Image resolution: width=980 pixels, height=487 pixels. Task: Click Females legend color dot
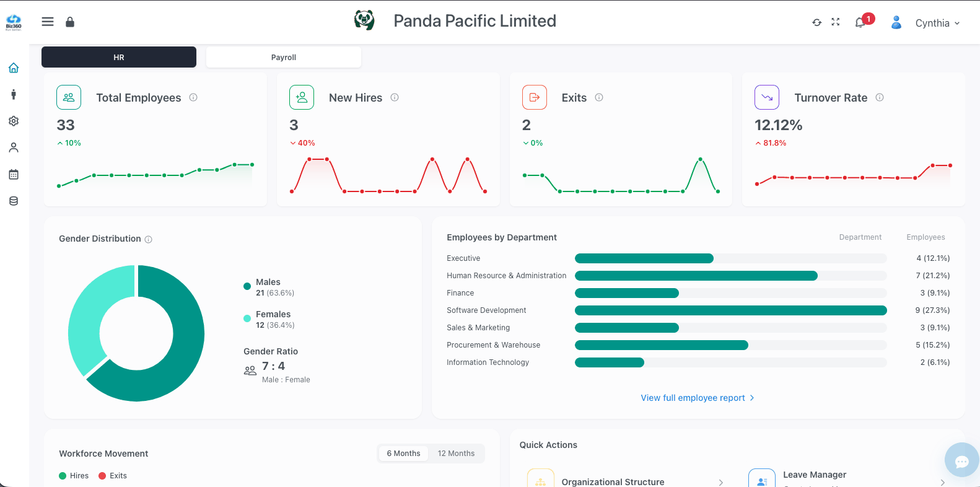[247, 318]
